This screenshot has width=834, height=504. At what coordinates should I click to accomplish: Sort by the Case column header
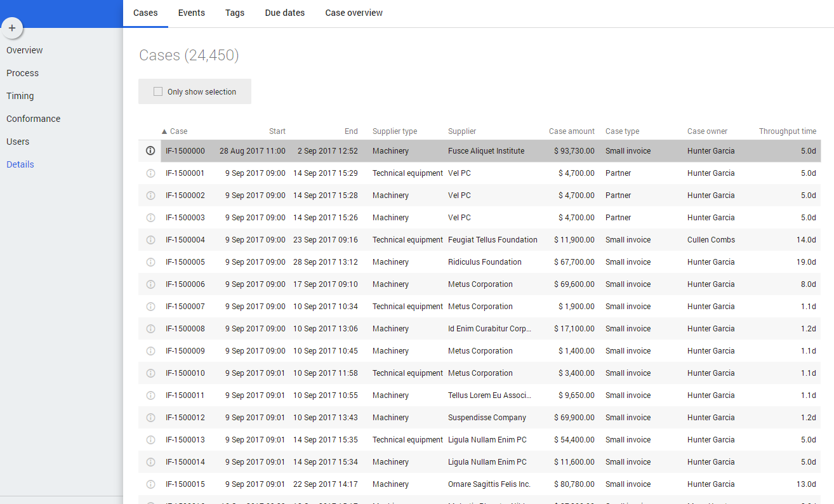pyautogui.click(x=178, y=131)
